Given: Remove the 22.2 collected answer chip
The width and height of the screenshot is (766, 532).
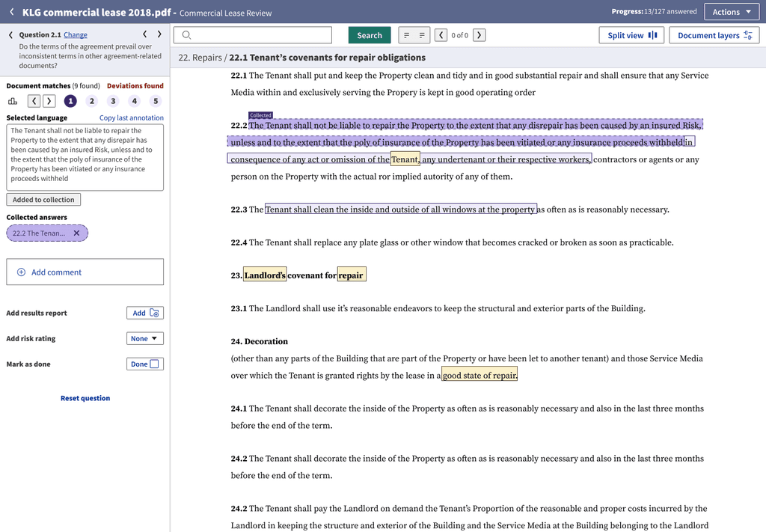Looking at the screenshot, I should [x=76, y=233].
